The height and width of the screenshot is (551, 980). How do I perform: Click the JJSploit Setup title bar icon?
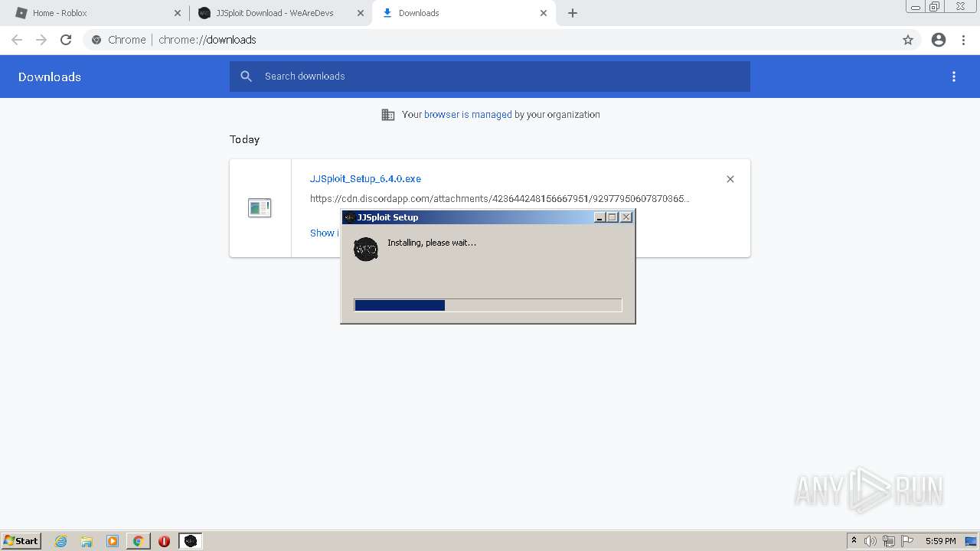tap(349, 217)
